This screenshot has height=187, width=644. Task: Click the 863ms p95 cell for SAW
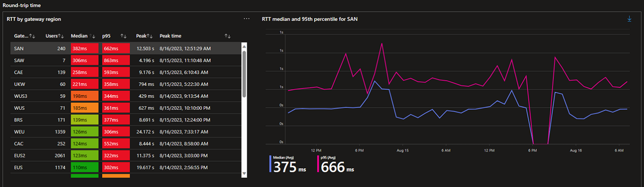[x=116, y=60]
